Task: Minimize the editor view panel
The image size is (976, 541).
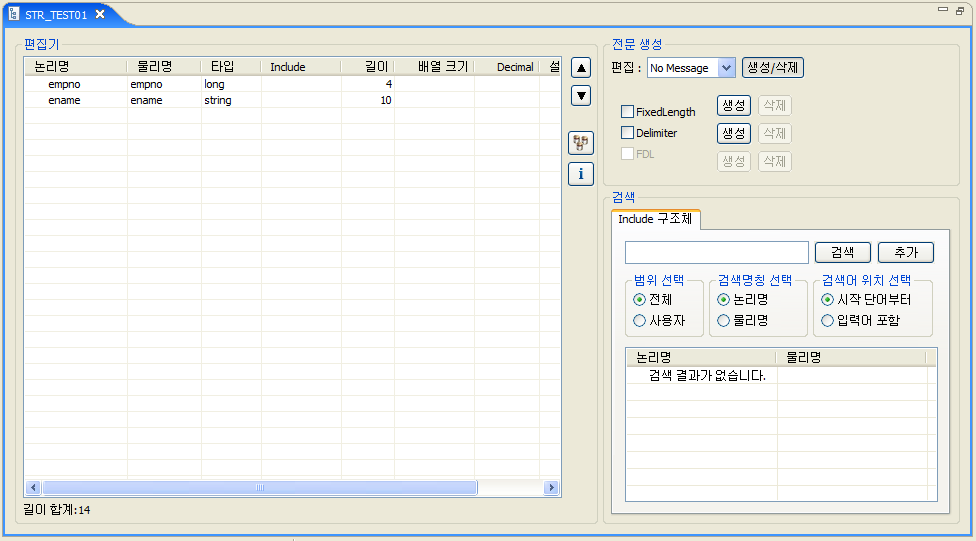Action: pos(943,9)
